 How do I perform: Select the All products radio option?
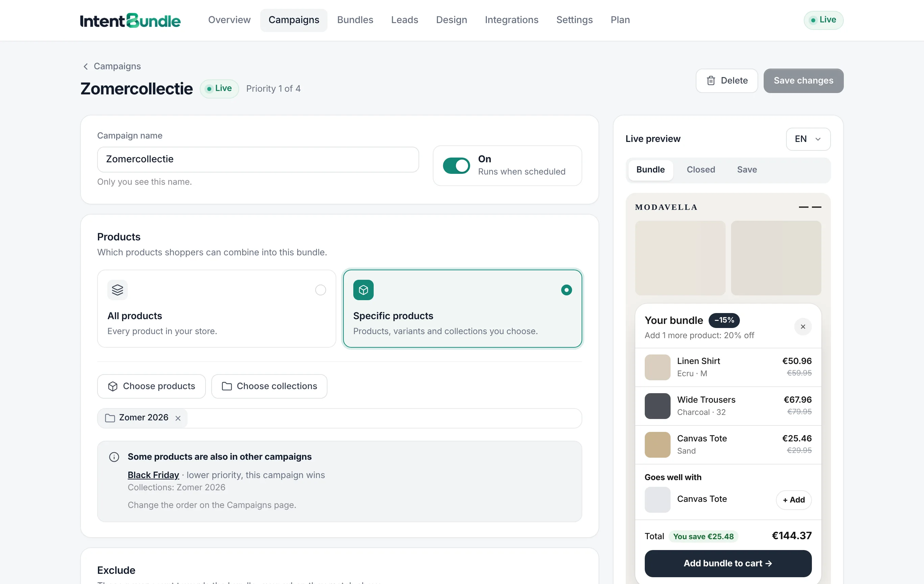(320, 290)
